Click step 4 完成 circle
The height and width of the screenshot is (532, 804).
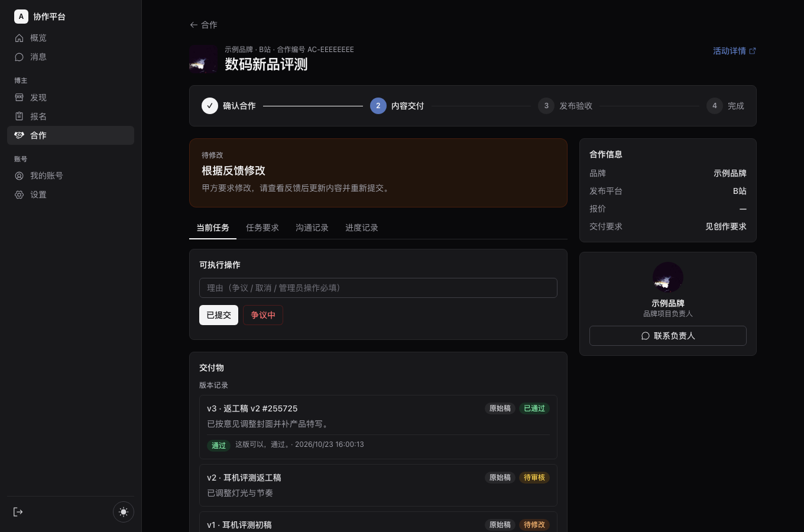coord(715,106)
